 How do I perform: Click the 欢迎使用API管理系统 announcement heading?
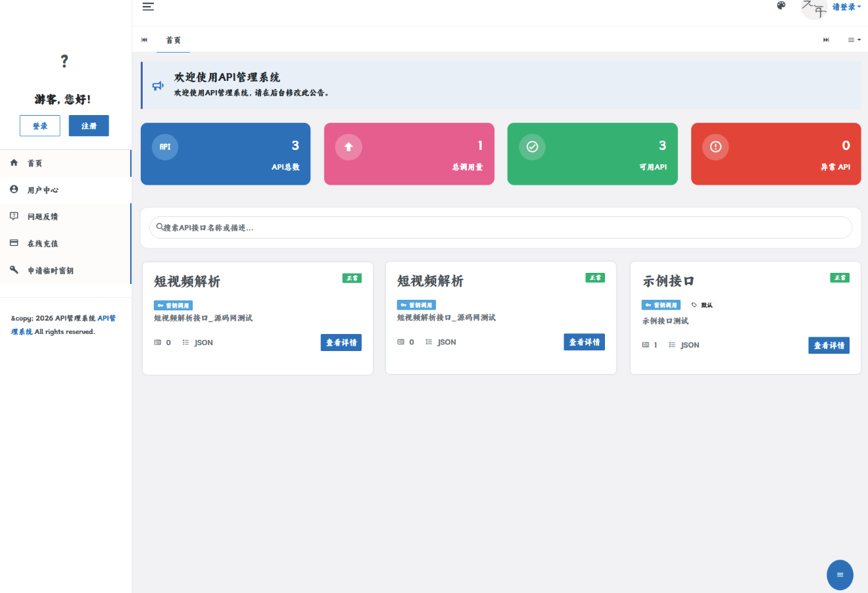[x=227, y=77]
